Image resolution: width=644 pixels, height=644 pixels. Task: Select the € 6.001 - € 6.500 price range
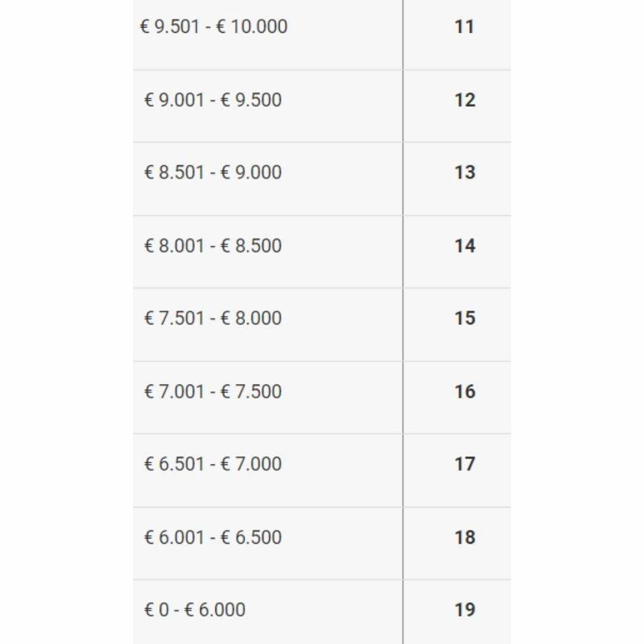pos(213,537)
